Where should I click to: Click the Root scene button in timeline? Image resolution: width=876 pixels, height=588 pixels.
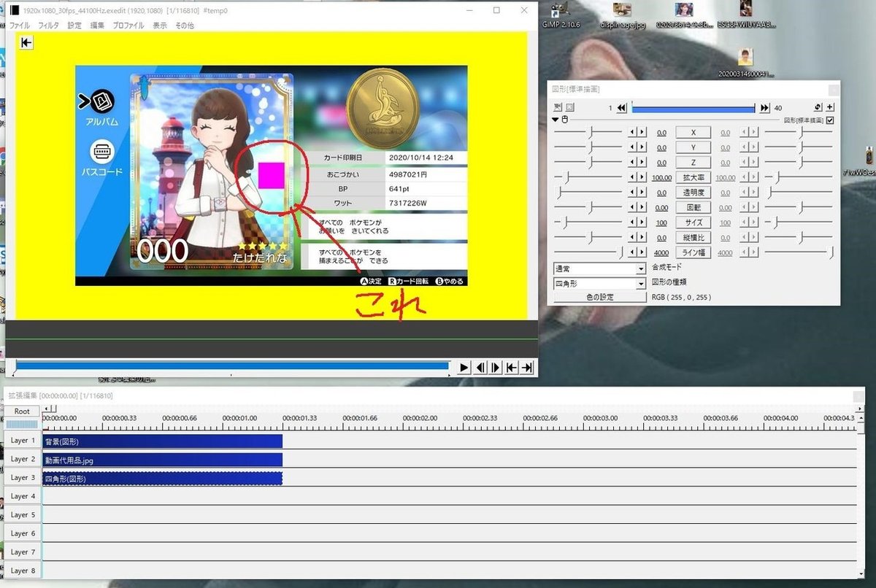[x=22, y=411]
